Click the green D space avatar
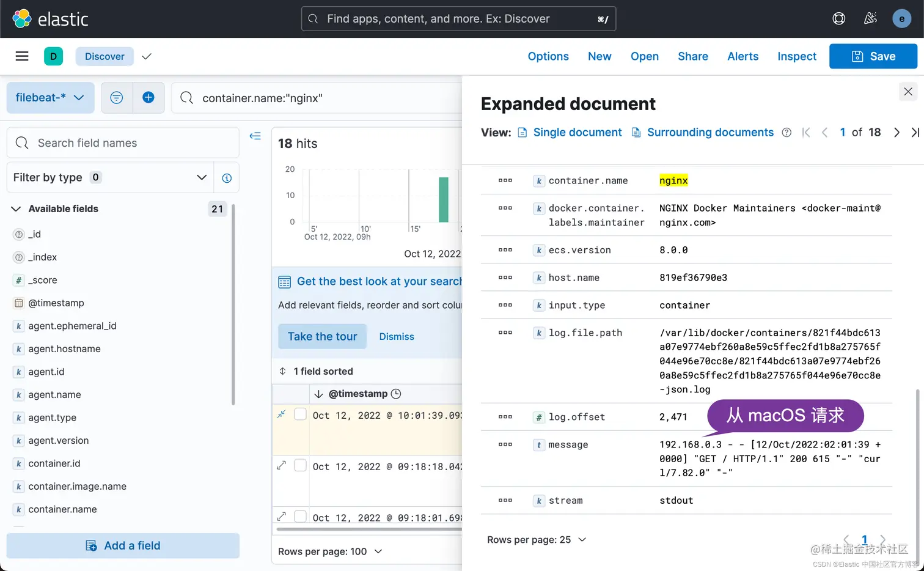 tap(53, 56)
